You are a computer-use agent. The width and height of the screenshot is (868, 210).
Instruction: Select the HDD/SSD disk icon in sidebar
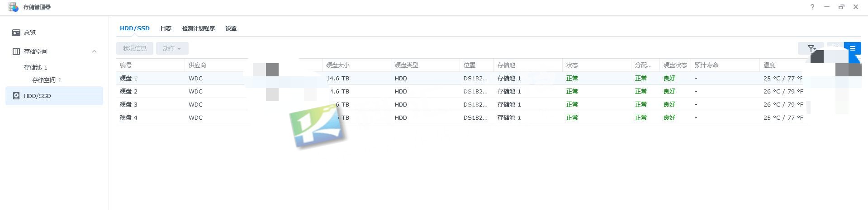pos(16,96)
